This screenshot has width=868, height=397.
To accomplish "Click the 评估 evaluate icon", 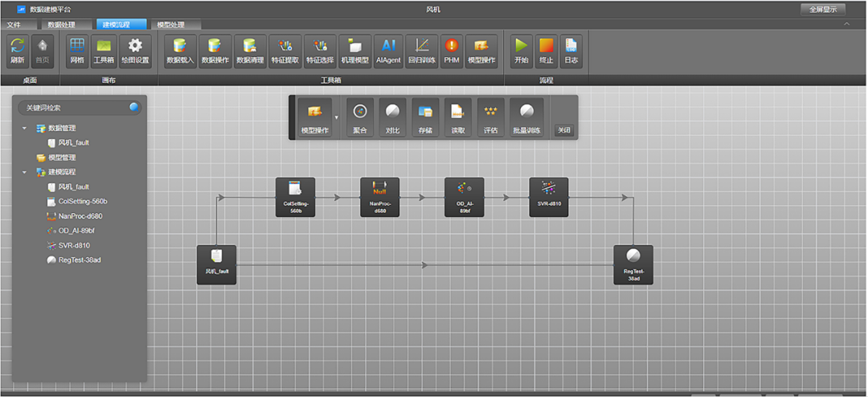I will point(490,117).
